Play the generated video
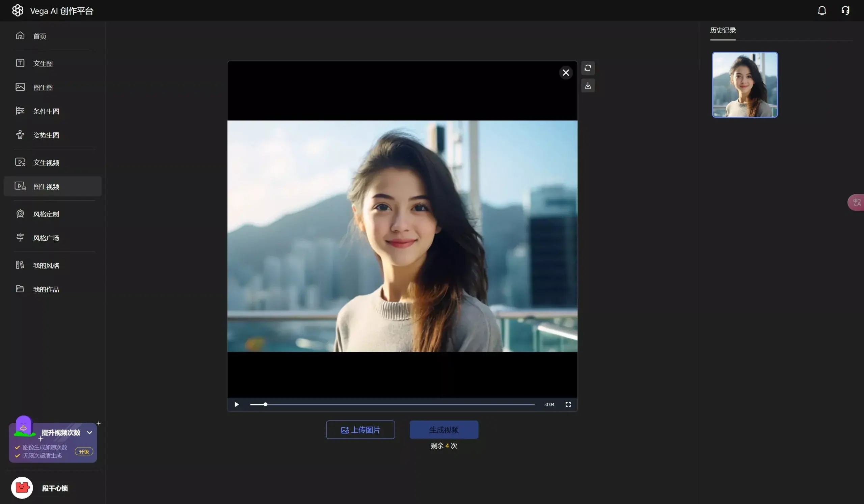This screenshot has height=504, width=864. coord(237,404)
